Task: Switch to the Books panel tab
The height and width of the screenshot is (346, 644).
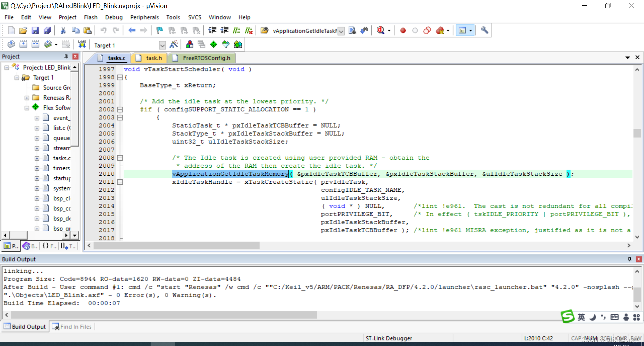Action: (x=30, y=246)
